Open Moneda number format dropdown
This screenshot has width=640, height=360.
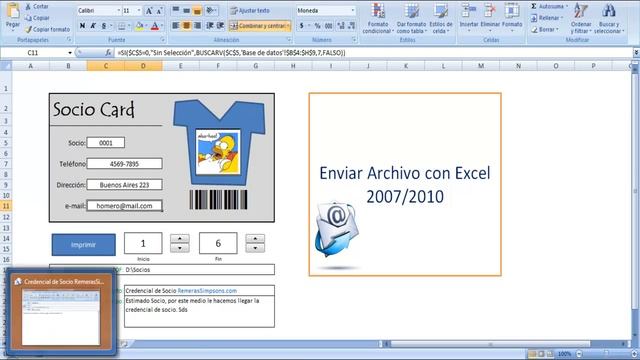tap(353, 11)
